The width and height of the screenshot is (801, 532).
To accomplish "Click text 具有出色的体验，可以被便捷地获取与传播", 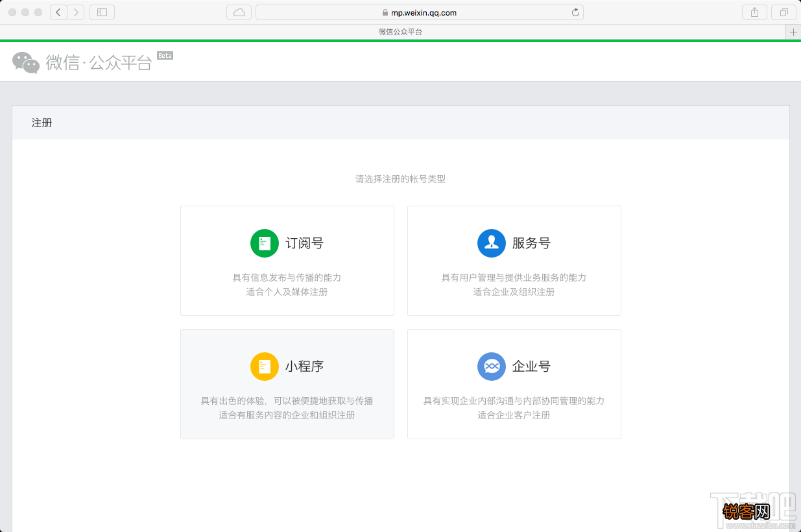I will point(287,401).
